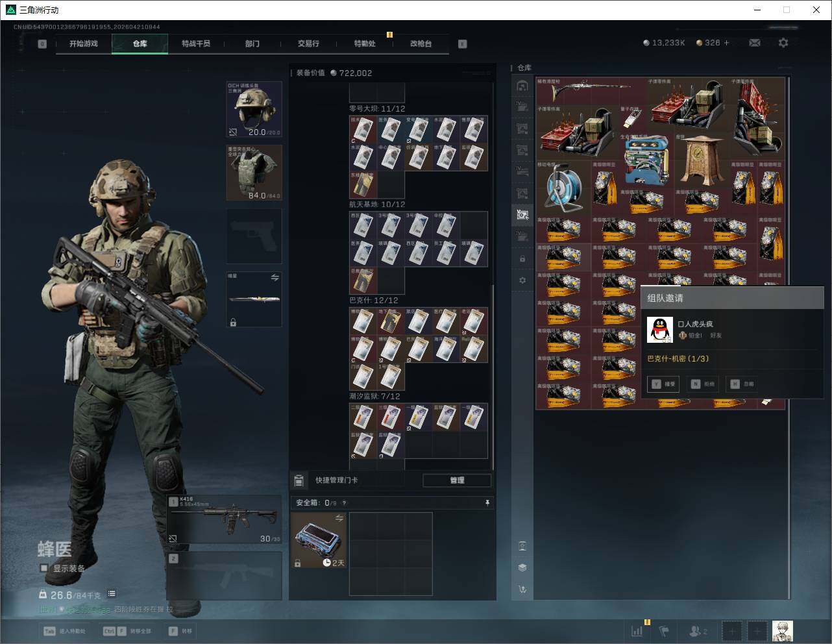Click the sort arrows icon at sidebar bottom
This screenshot has width=832, height=644.
(x=522, y=589)
